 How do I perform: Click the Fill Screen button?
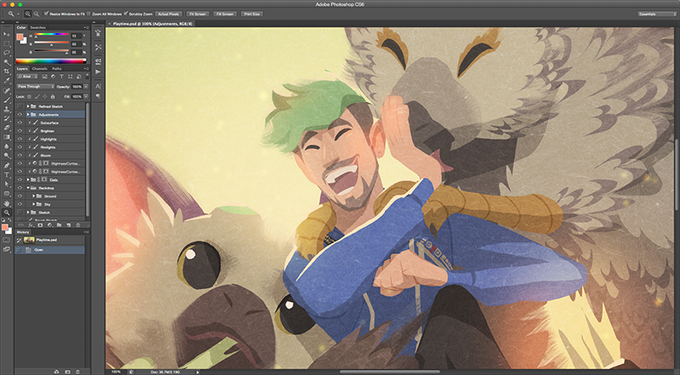click(225, 14)
